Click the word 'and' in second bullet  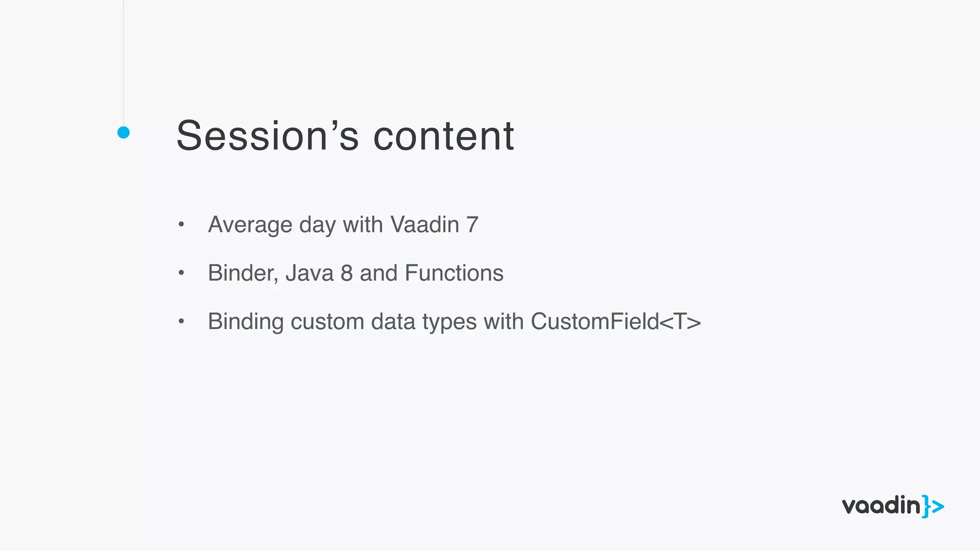point(379,273)
